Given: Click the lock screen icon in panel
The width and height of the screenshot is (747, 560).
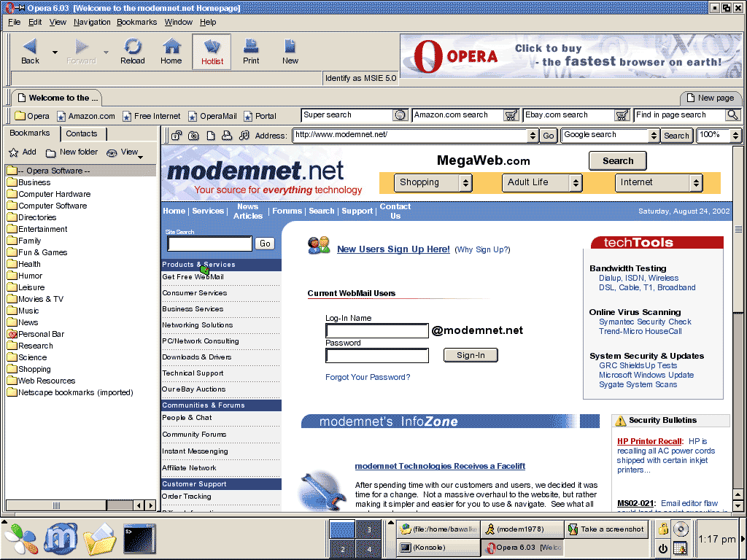Looking at the screenshot, I should (663, 529).
